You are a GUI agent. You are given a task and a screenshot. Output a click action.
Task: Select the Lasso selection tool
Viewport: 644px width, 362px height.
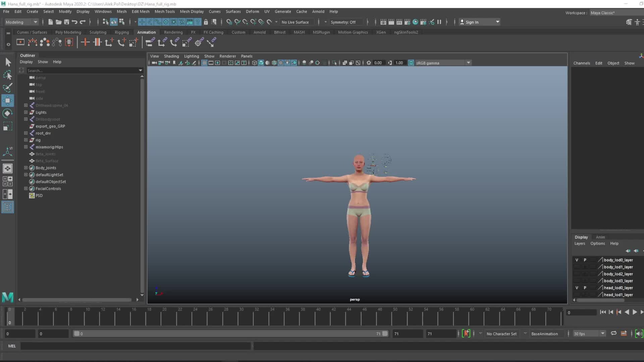pyautogui.click(x=7, y=75)
